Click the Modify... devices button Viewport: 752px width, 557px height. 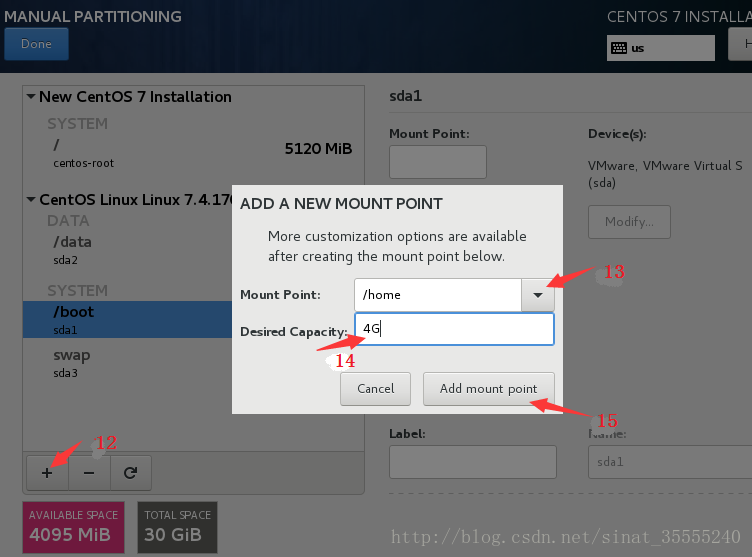(x=629, y=222)
